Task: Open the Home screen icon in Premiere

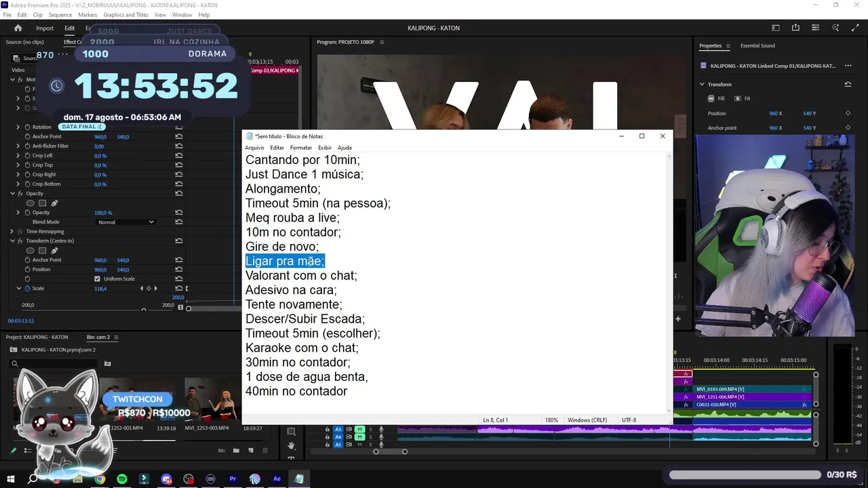Action: pos(18,28)
